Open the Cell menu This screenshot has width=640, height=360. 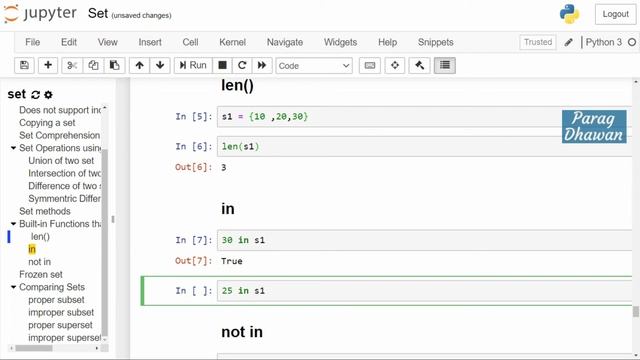click(x=190, y=42)
